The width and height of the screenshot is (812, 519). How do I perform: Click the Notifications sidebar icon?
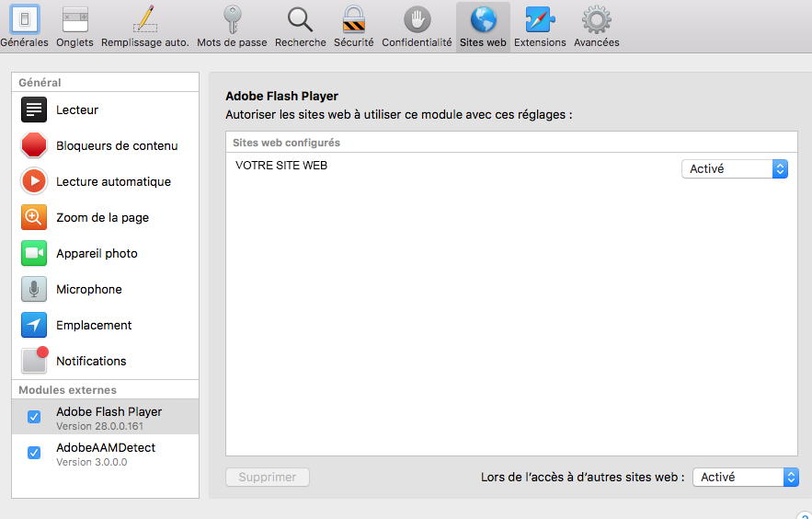pos(35,360)
